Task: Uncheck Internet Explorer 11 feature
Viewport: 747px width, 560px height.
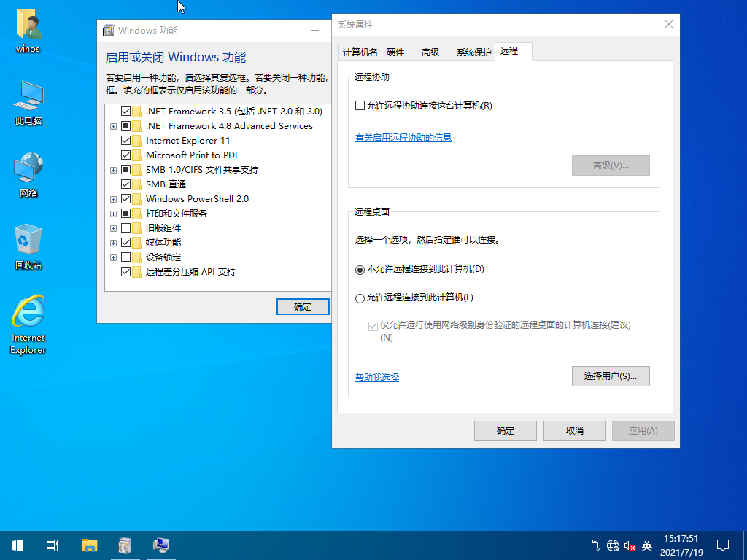Action: click(125, 141)
